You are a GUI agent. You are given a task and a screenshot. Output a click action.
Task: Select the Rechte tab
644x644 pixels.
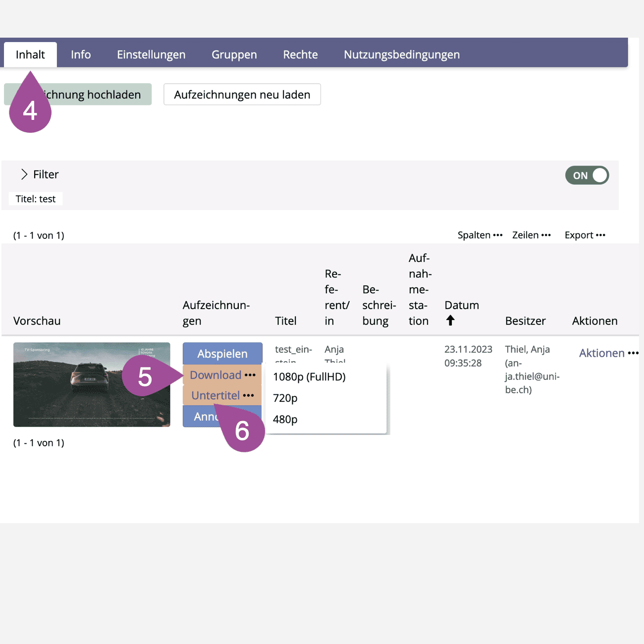pyautogui.click(x=300, y=54)
